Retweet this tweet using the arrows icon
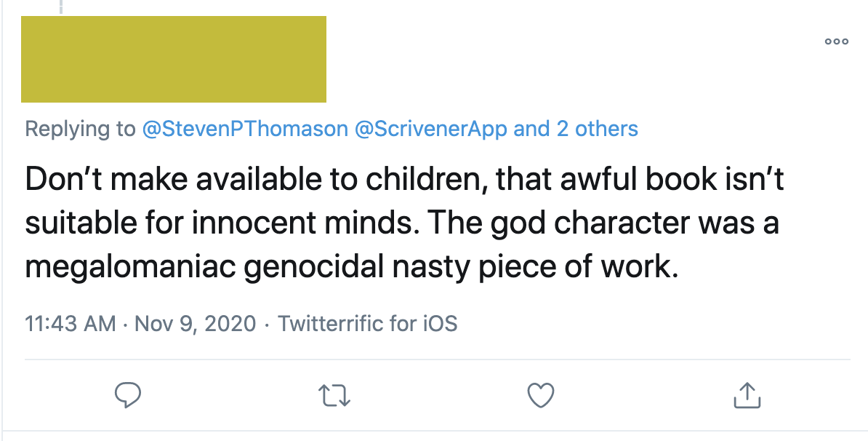 point(335,395)
